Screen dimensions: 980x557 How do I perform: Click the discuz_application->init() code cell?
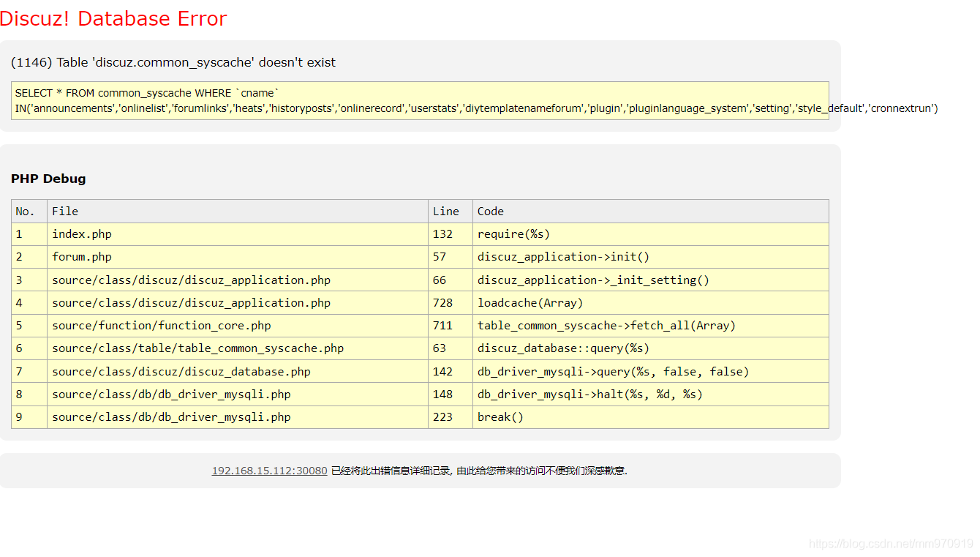click(651, 257)
